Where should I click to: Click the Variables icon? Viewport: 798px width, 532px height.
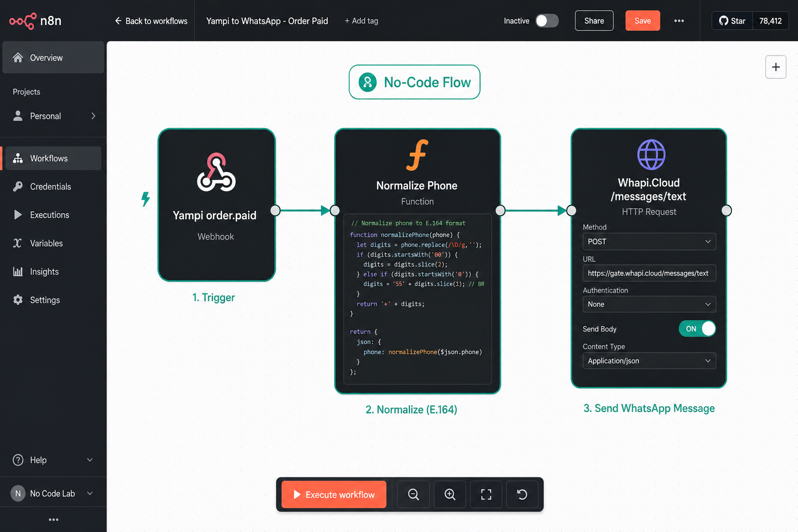pyautogui.click(x=18, y=243)
